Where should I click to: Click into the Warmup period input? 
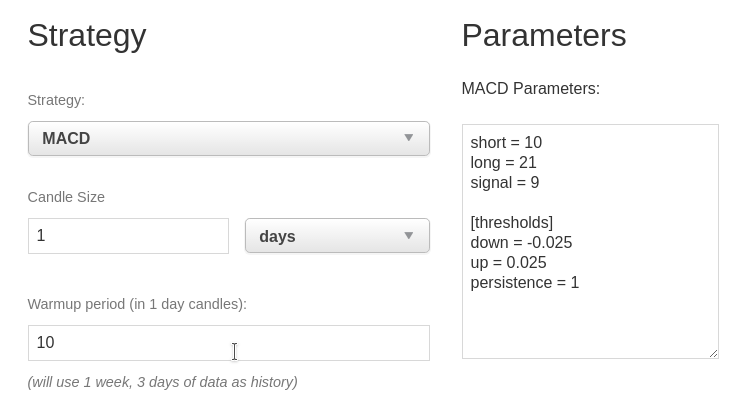pos(228,343)
